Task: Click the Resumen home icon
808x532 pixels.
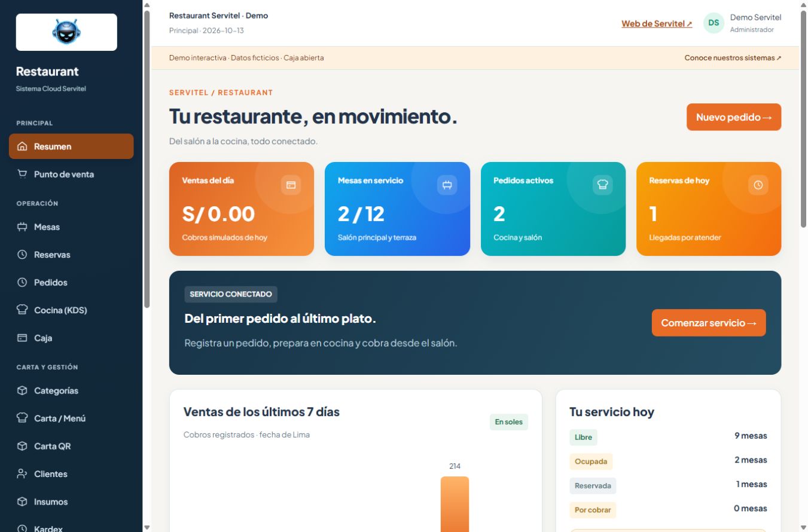Action: [23, 146]
